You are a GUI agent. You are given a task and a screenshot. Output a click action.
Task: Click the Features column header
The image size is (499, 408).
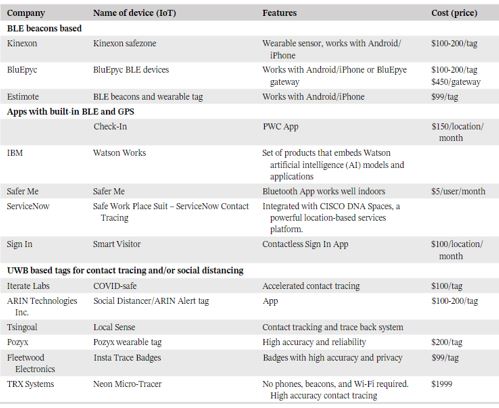pos(279,13)
